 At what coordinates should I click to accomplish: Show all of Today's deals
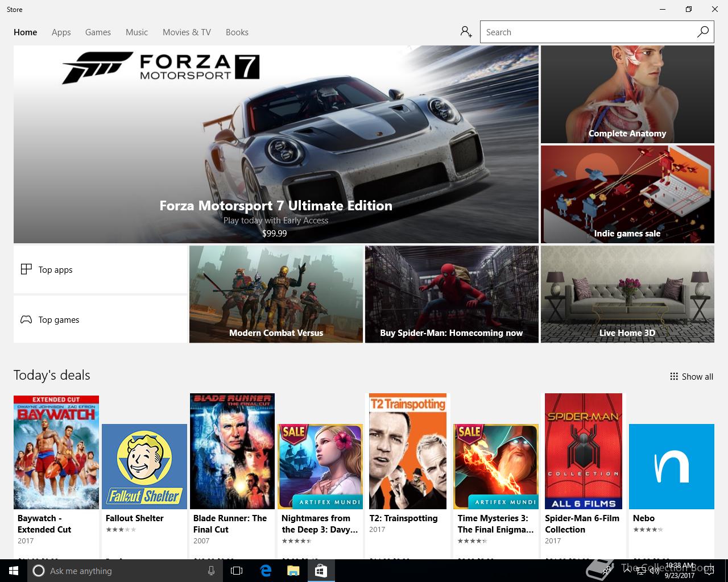(x=692, y=376)
